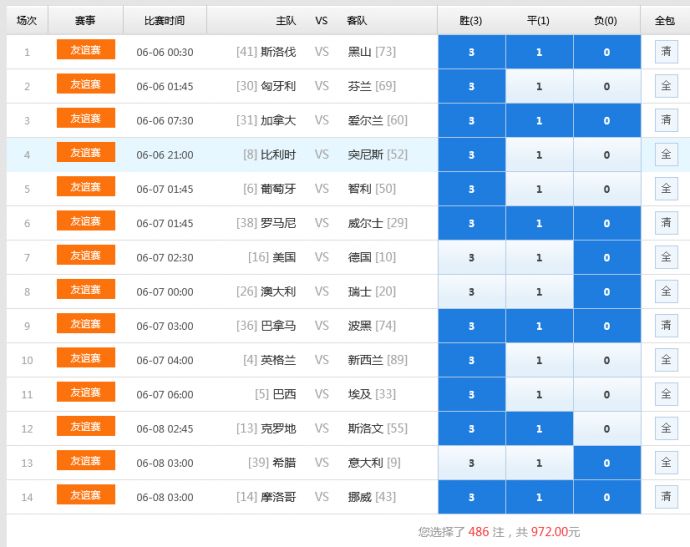
Task: Click 全 button for match 2 row
Action: 666,86
